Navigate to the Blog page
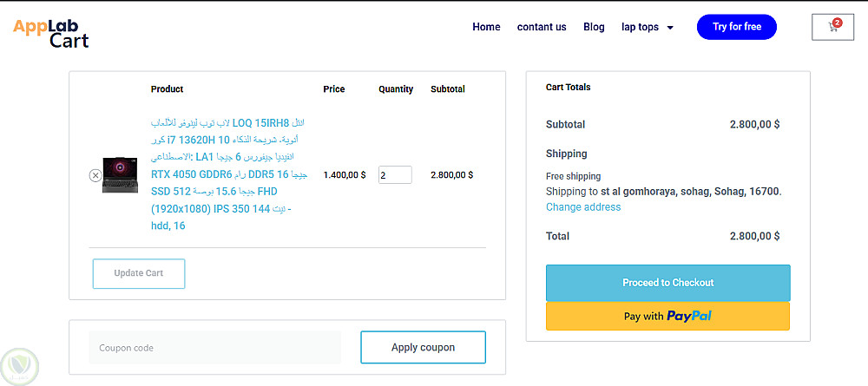This screenshot has height=386, width=868. point(594,27)
